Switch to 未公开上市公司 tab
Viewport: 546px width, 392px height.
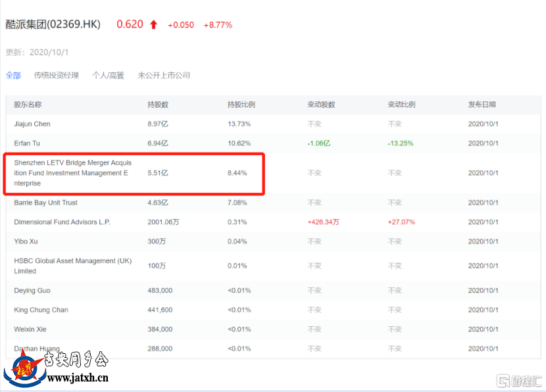164,75
